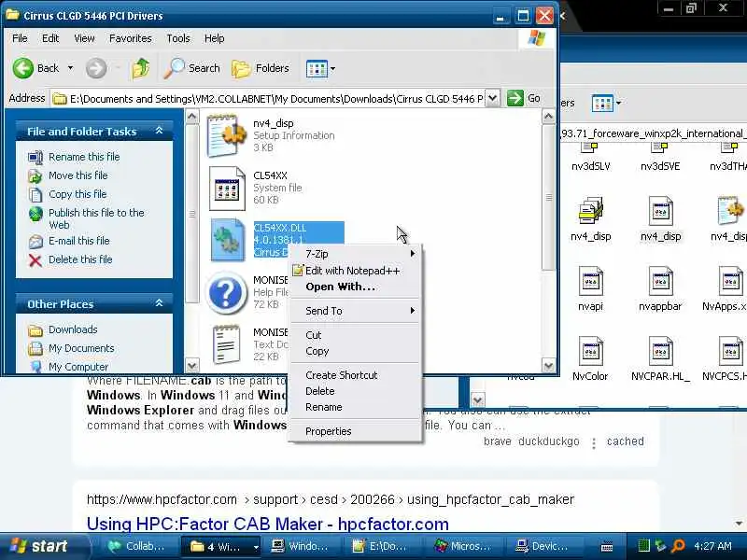Click Publish this file to the Web
The height and width of the screenshot is (560, 747).
(96, 218)
